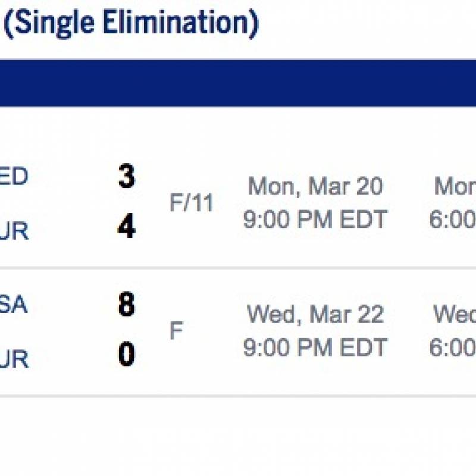
Task: Click the cut-off "Mon" date at right edge
Action: (455, 186)
